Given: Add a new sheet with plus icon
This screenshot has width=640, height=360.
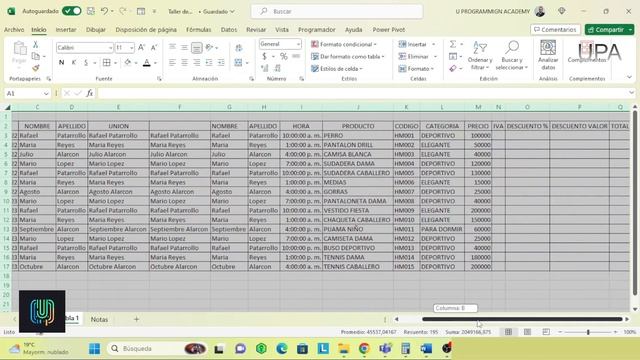Looking at the screenshot, I should coord(136,319).
